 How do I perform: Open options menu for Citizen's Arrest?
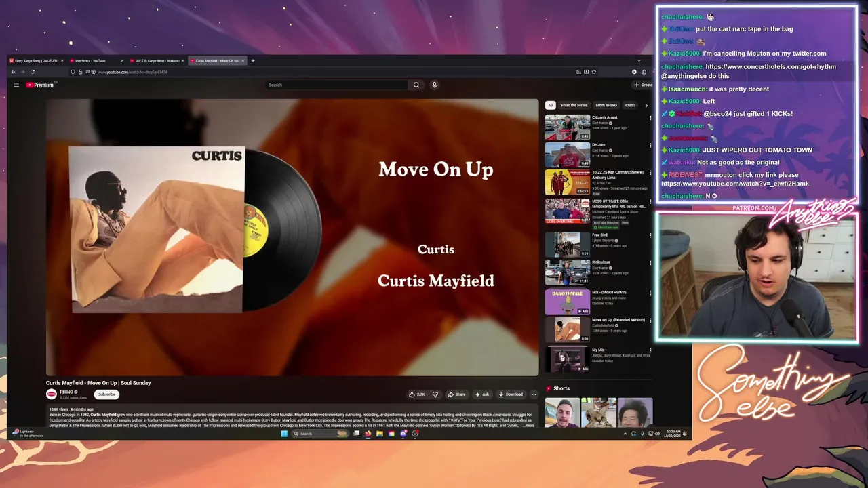coord(650,118)
